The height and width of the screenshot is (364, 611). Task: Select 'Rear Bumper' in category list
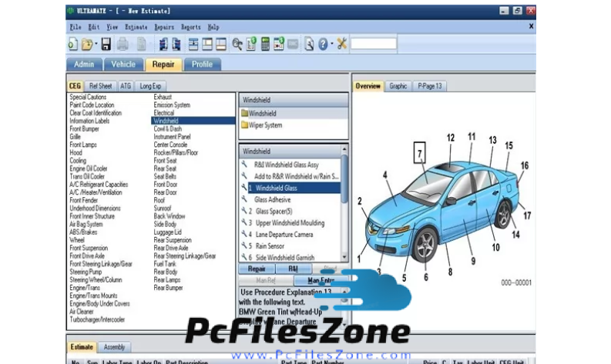point(168,288)
